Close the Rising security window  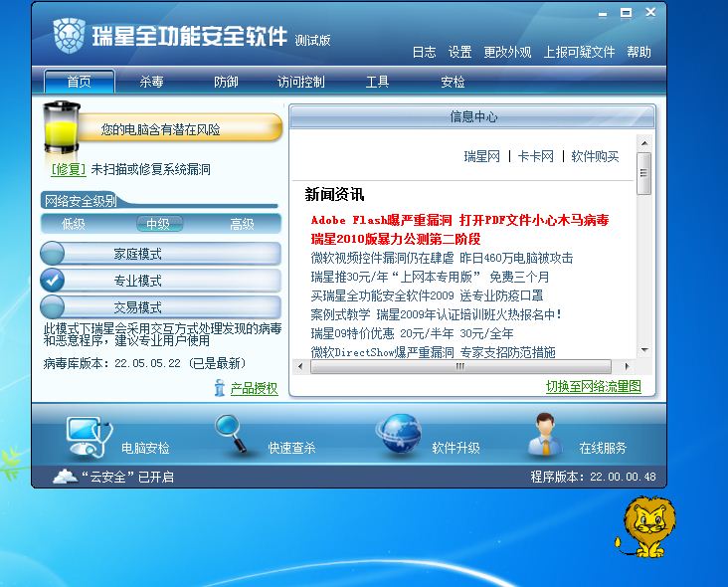650,13
